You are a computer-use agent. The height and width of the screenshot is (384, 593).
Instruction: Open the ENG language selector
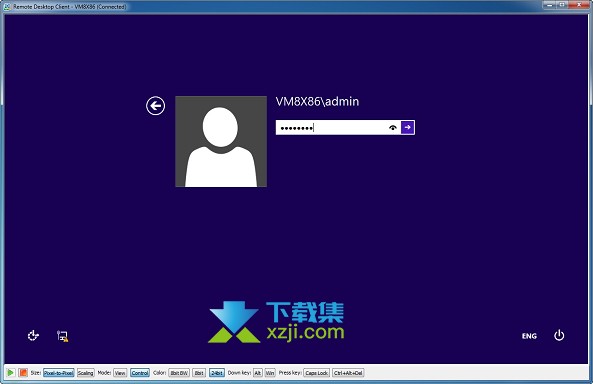coord(529,336)
